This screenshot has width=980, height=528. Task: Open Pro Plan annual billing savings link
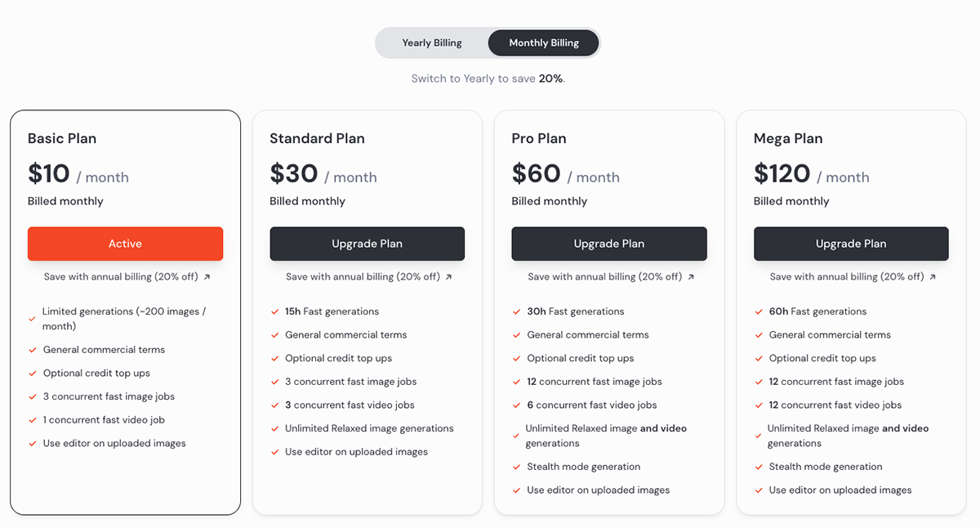(604, 277)
